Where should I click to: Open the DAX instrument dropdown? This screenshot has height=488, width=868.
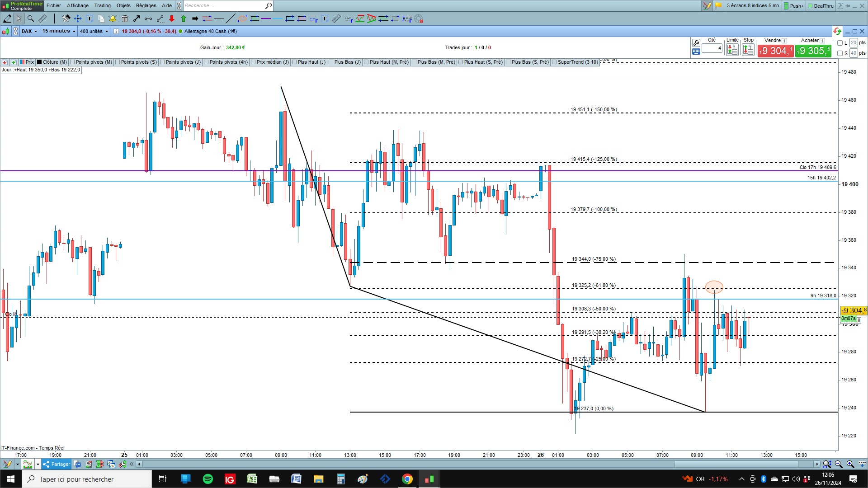[x=29, y=31]
